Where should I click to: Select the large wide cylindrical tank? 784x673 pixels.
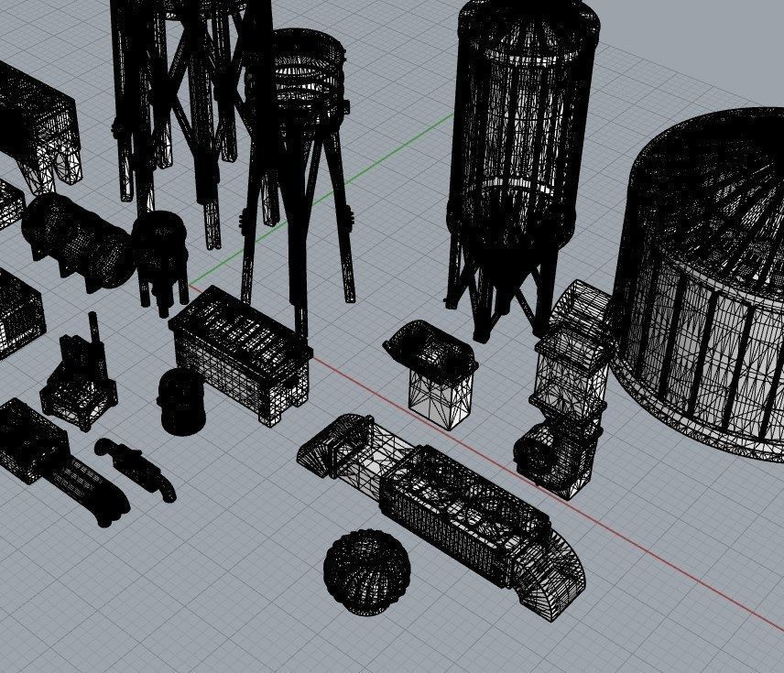(x=700, y=285)
